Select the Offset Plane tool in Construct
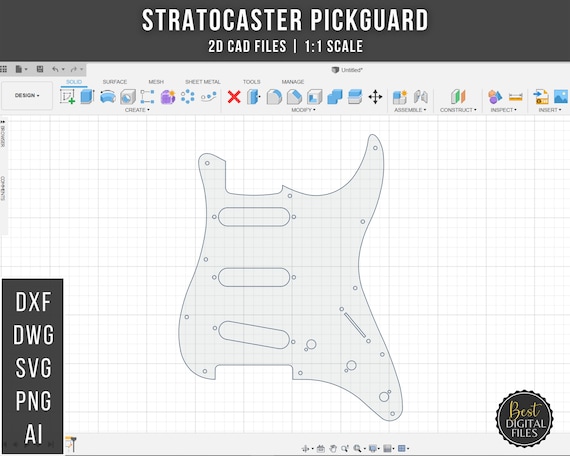 coord(458,97)
